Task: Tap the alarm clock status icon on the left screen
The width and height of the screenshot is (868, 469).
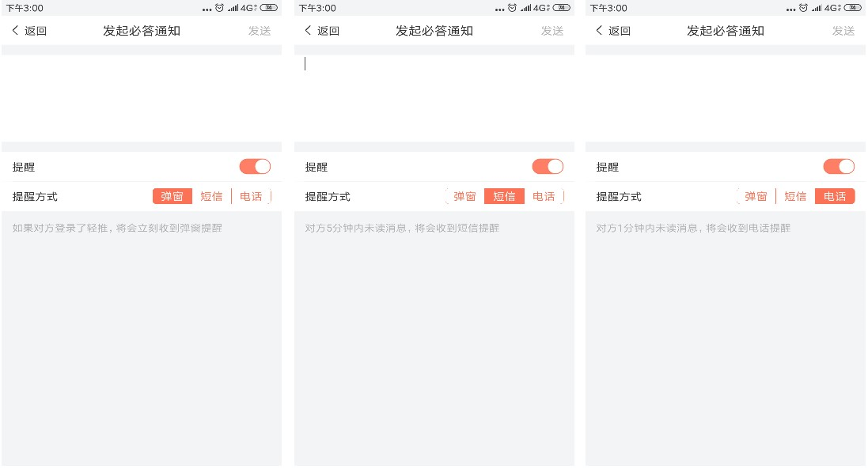Action: [x=219, y=8]
